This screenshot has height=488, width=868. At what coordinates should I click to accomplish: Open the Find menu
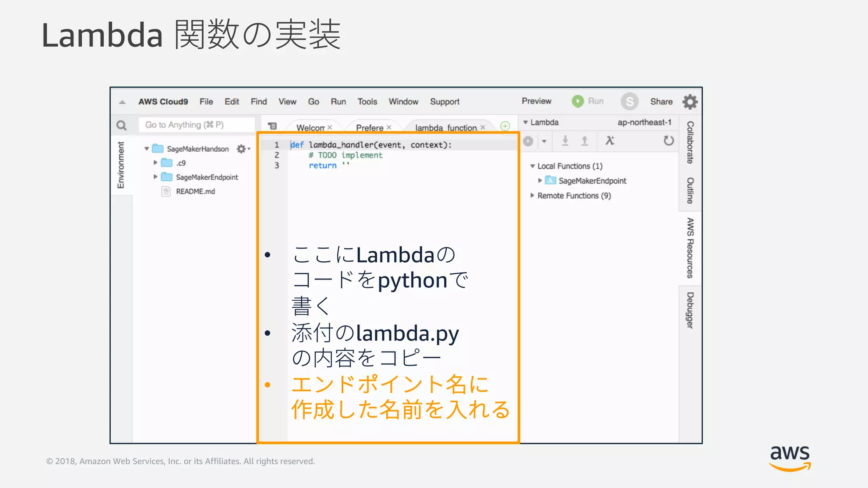[x=259, y=102]
